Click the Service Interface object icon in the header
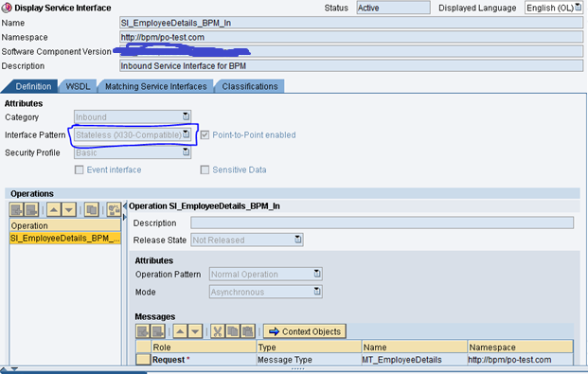588x374 pixels. tap(7, 8)
